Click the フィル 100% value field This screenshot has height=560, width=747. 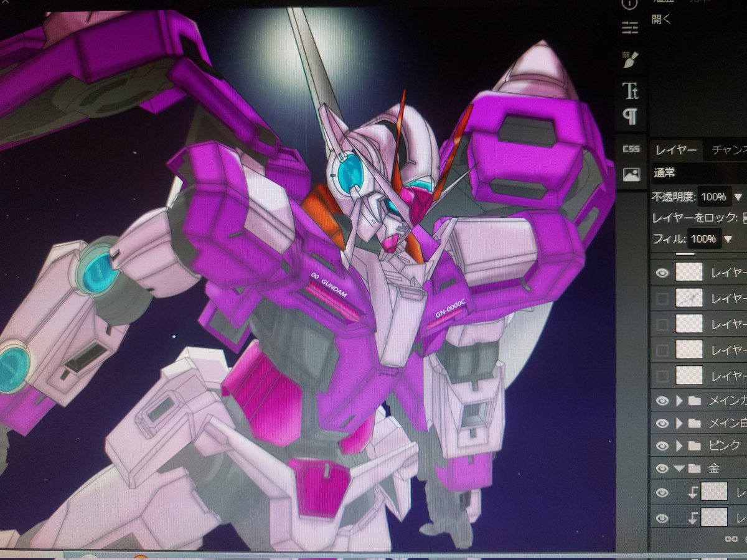tap(703, 239)
